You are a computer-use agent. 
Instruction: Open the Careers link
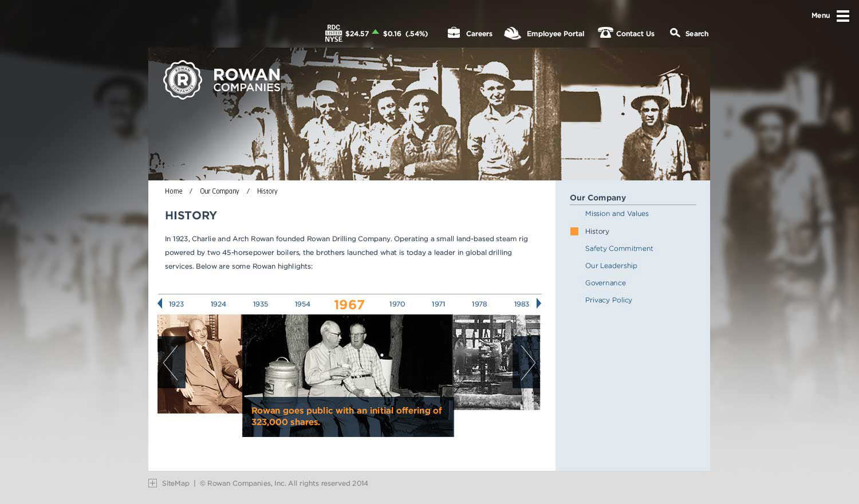pyautogui.click(x=479, y=34)
